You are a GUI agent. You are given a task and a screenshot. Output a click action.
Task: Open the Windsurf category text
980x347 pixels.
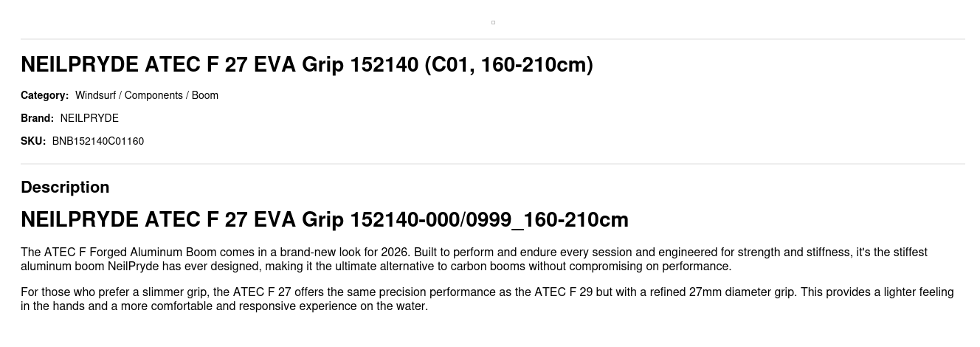tap(95, 95)
